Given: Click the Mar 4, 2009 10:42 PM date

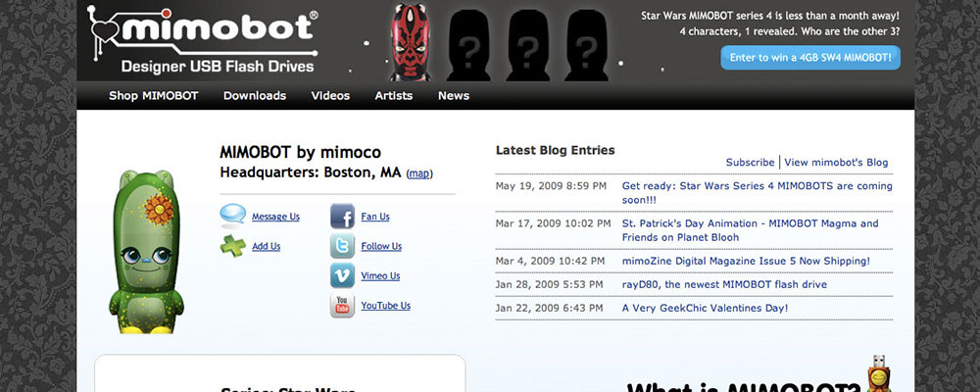Looking at the screenshot, I should click(x=550, y=261).
